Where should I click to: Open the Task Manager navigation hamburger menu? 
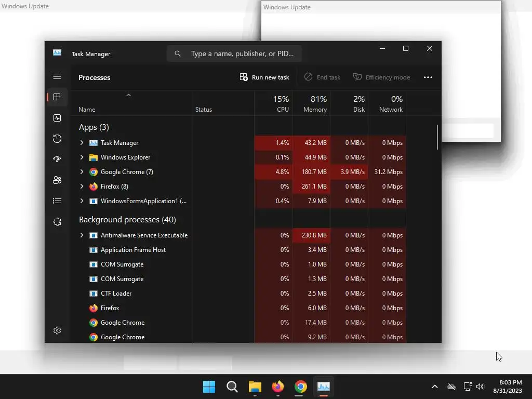(x=57, y=77)
